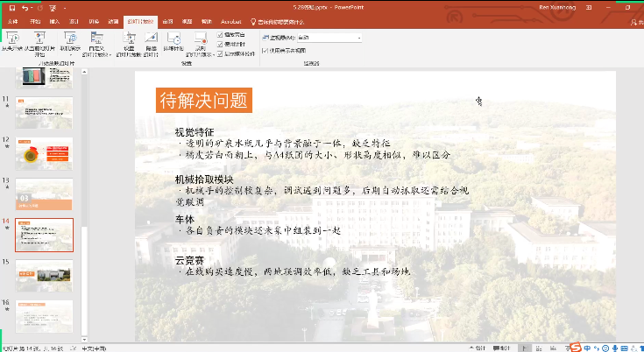Open Ribbon Display Options icon in title bar
This screenshot has width=644, height=352.
[x=589, y=7]
